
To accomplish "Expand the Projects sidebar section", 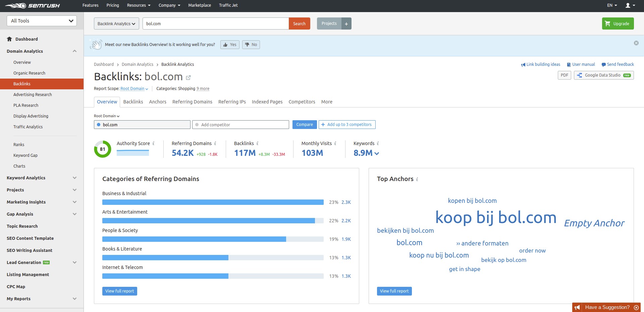I will point(74,190).
